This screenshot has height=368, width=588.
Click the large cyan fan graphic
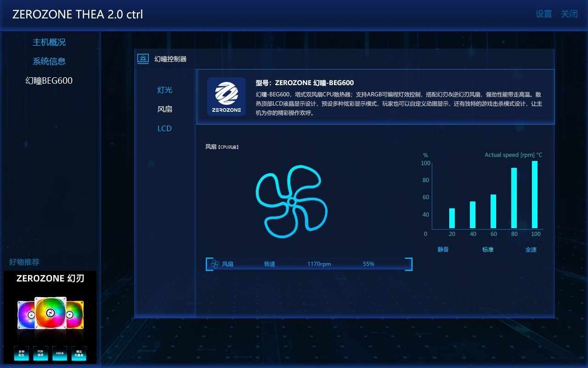[x=291, y=201]
